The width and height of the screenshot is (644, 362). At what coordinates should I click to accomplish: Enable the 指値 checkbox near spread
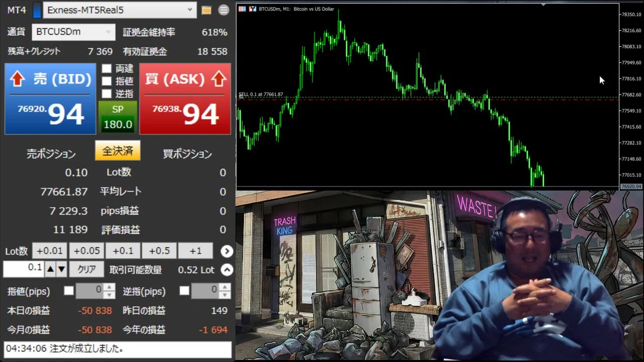107,81
